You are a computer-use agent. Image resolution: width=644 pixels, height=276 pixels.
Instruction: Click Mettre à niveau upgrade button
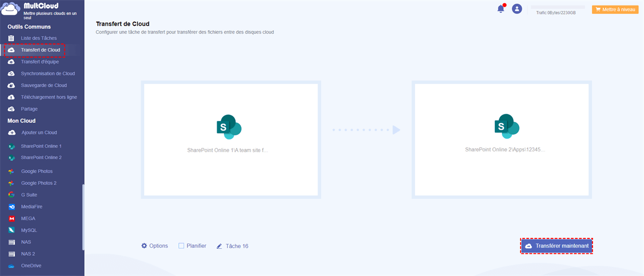tap(615, 9)
